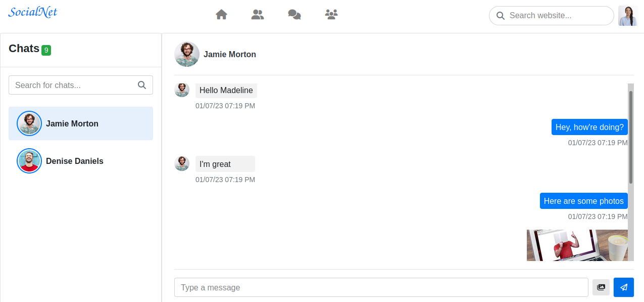This screenshot has height=302, width=644.
Task: Click the attach image icon button
Action: tap(601, 287)
